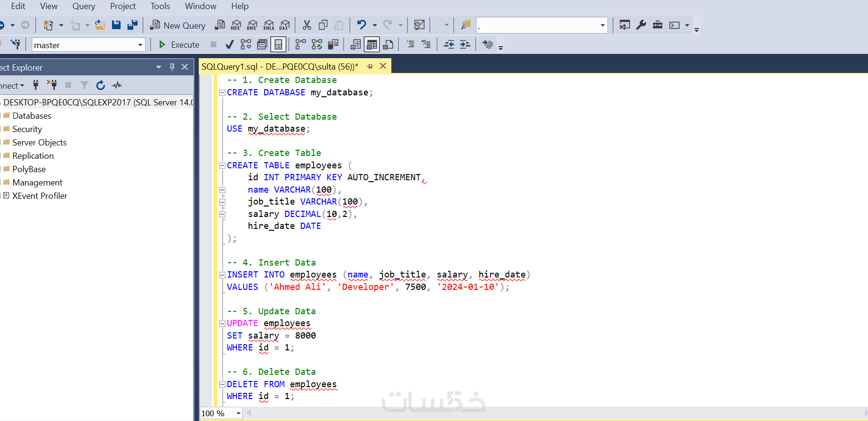Comment out the selected lines
Screen dimensions: 868x421
(410, 44)
